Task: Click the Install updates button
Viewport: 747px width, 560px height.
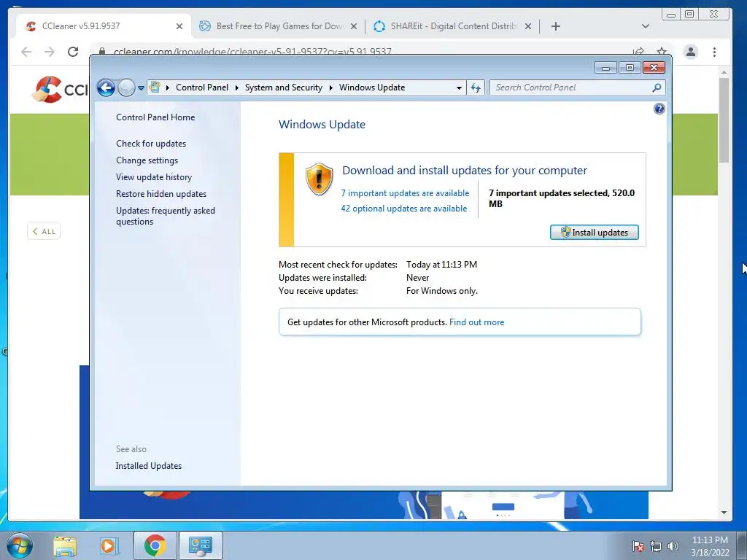Action: 594,233
